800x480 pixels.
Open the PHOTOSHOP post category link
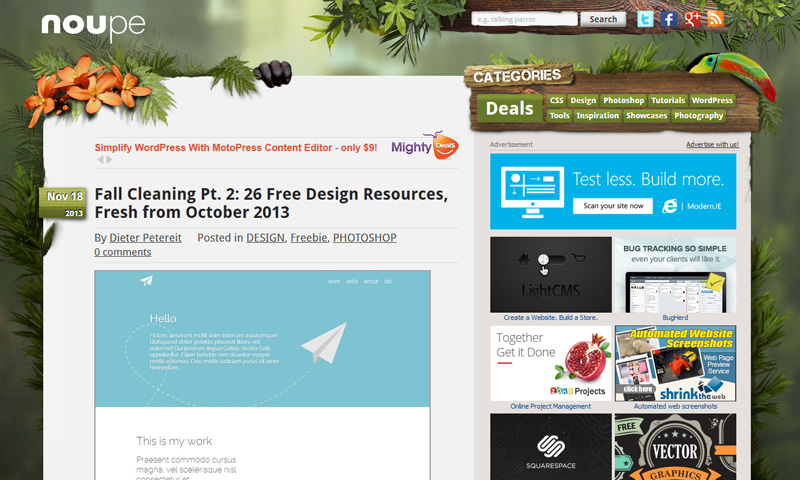pyautogui.click(x=365, y=238)
